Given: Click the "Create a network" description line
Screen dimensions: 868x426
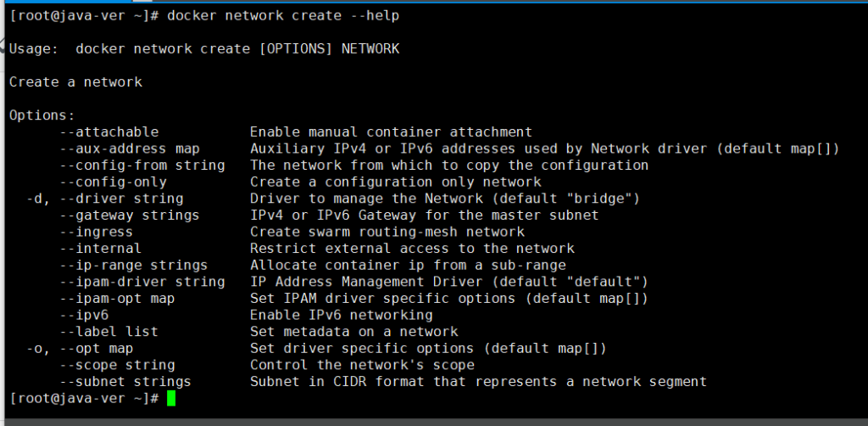Looking at the screenshot, I should coord(75,82).
